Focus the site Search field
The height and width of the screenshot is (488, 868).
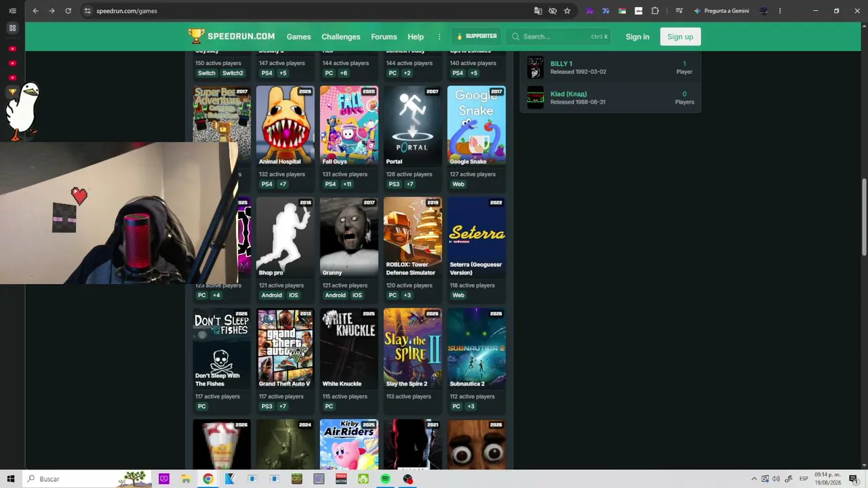[560, 37]
